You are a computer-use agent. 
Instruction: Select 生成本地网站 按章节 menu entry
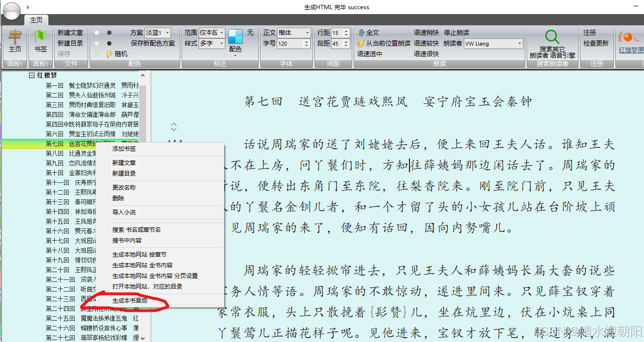coord(140,255)
